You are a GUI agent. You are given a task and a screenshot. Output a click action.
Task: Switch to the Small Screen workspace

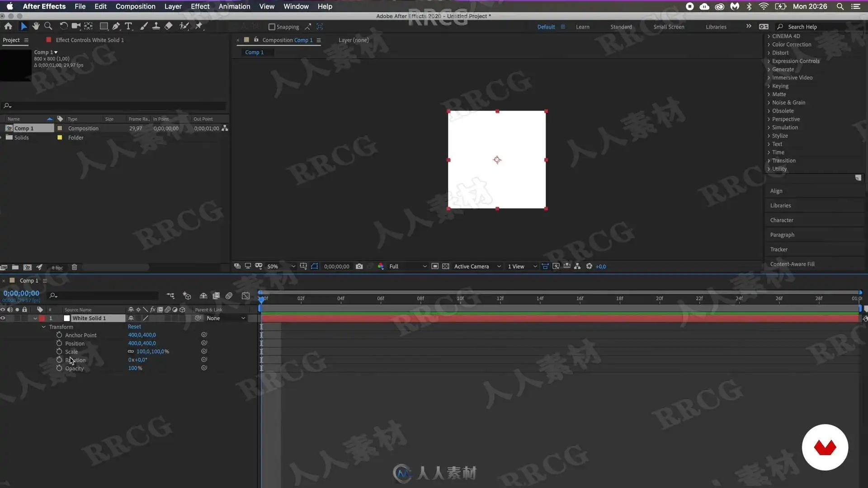669,27
